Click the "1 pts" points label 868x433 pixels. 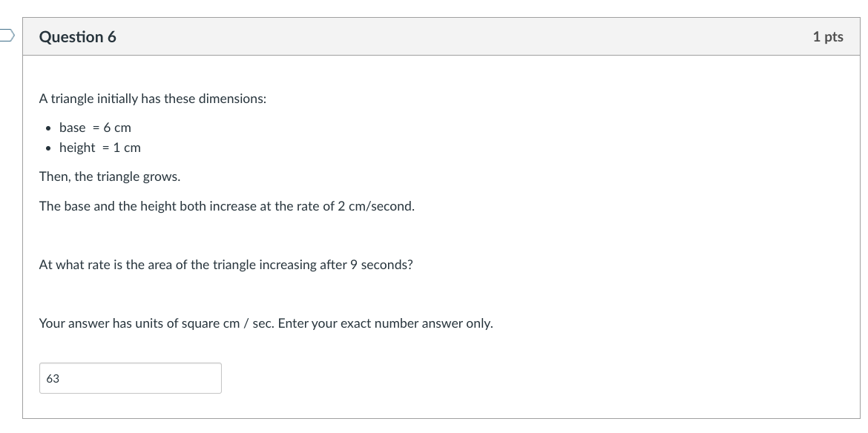click(x=827, y=37)
